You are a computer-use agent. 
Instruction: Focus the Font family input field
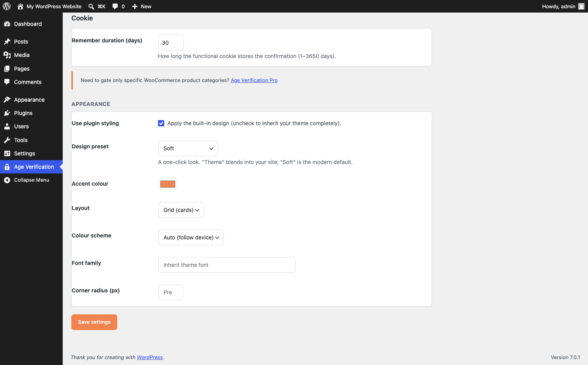pyautogui.click(x=227, y=265)
